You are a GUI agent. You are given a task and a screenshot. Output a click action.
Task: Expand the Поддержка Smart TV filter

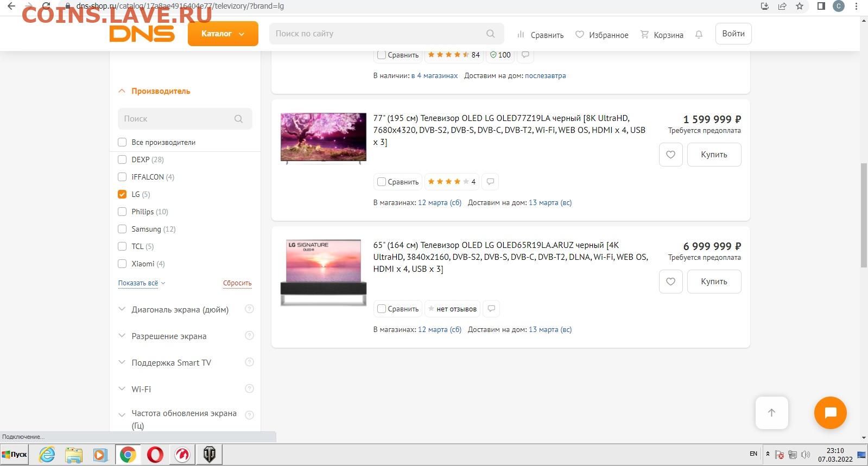[165, 363]
